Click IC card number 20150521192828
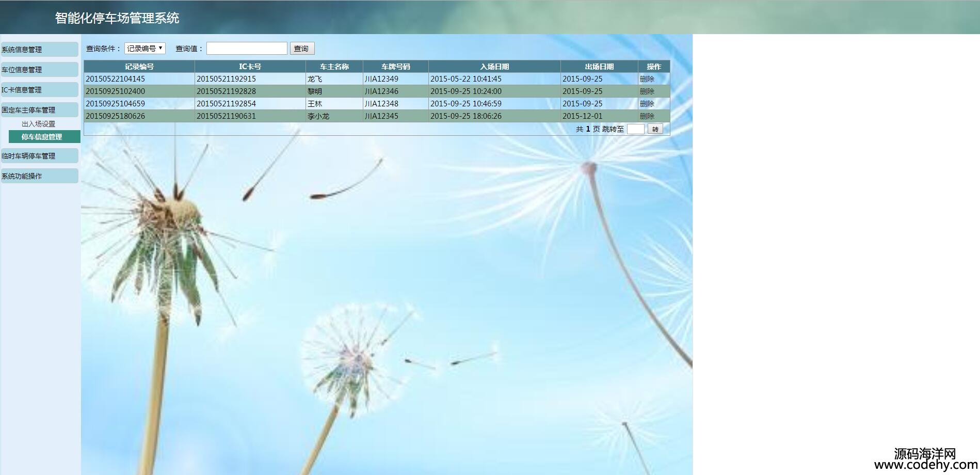Image resolution: width=980 pixels, height=475 pixels. click(x=227, y=91)
